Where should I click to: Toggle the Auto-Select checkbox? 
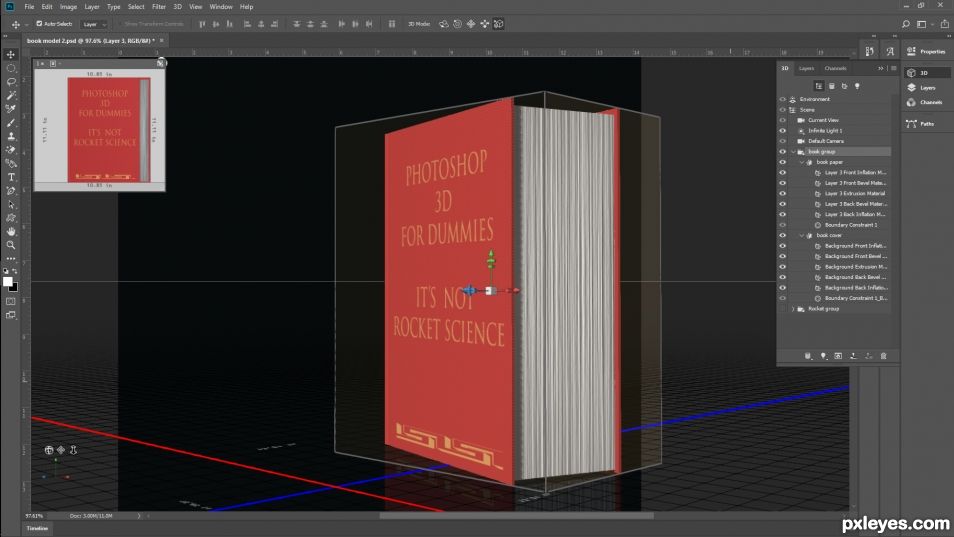[x=39, y=24]
